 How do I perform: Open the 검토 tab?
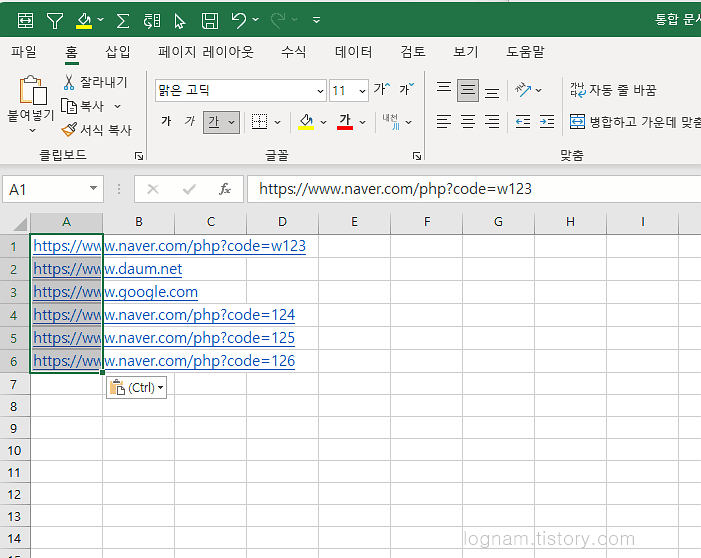[x=413, y=52]
